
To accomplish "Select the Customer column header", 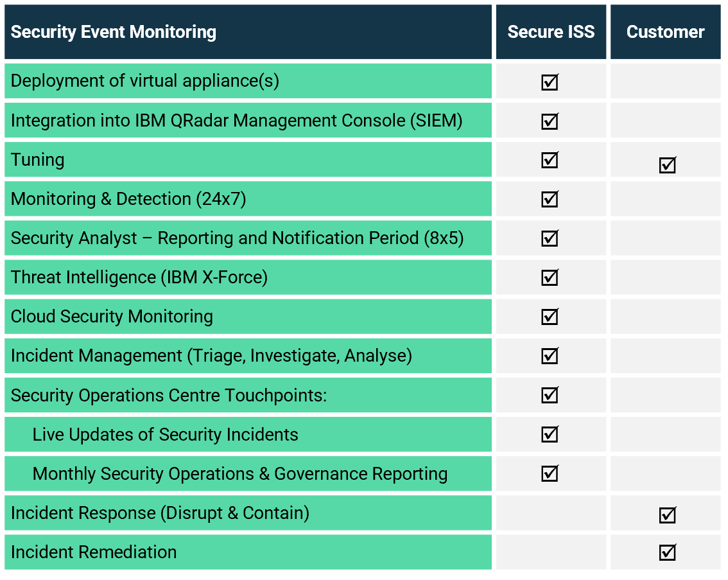I will 665,32.
